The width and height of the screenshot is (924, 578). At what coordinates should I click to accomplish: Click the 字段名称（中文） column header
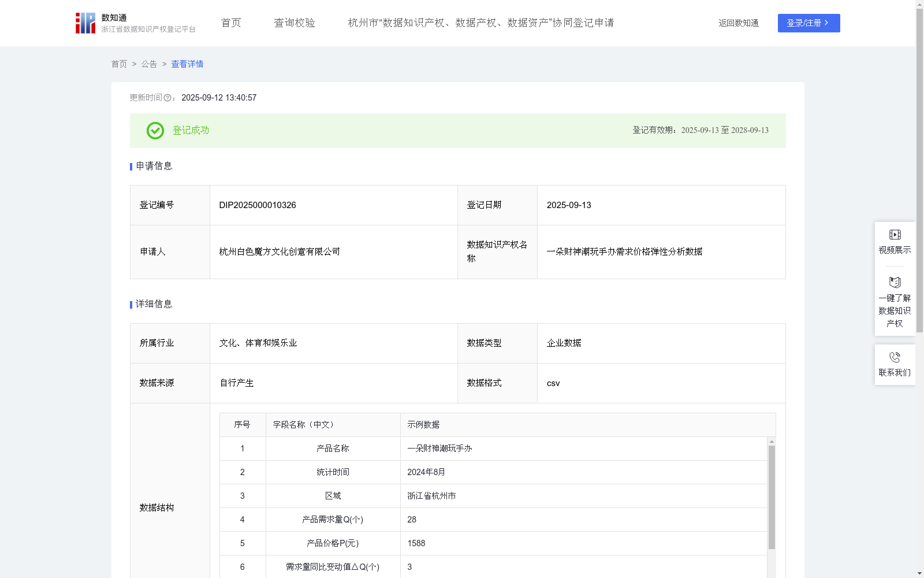(x=333, y=425)
